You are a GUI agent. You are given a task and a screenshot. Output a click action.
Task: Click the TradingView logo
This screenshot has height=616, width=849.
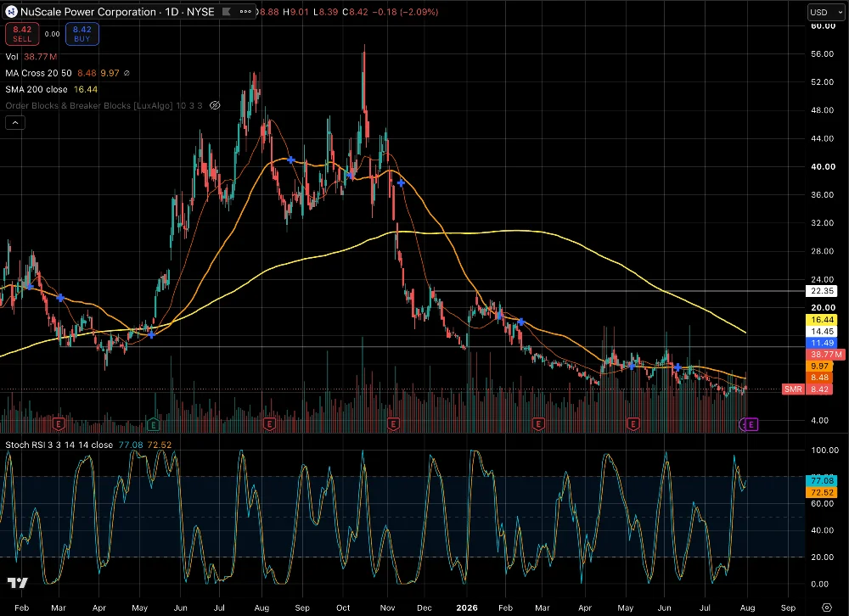pyautogui.click(x=17, y=583)
